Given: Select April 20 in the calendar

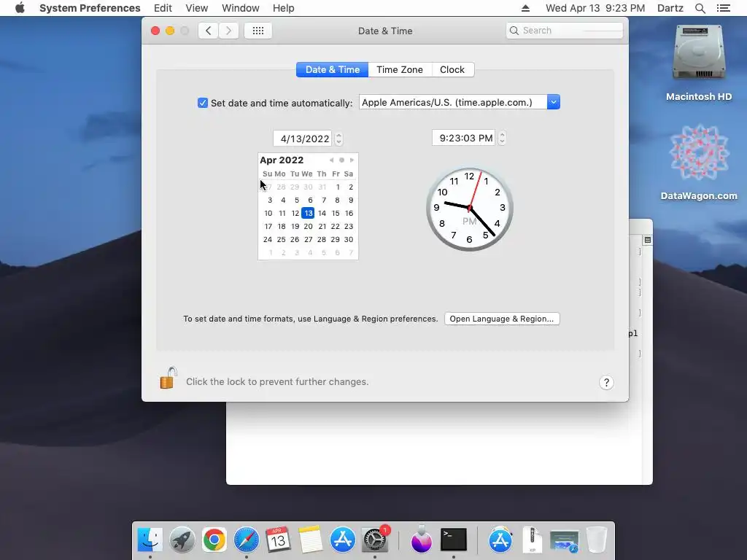Looking at the screenshot, I should click(309, 226).
